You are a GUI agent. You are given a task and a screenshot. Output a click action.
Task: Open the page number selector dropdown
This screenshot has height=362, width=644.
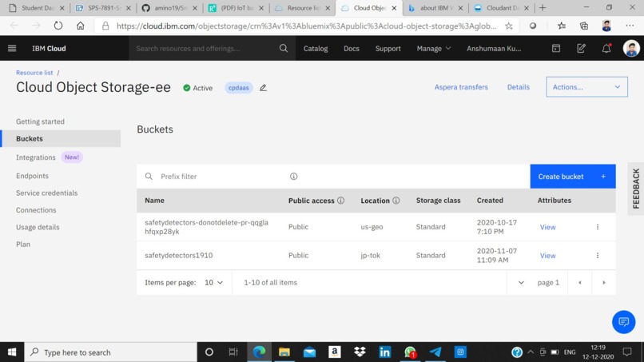pos(521,283)
